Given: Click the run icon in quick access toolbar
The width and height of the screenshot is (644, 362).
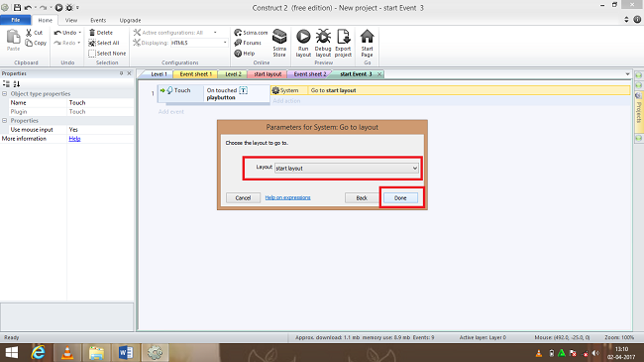Looking at the screenshot, I should (x=58, y=7).
